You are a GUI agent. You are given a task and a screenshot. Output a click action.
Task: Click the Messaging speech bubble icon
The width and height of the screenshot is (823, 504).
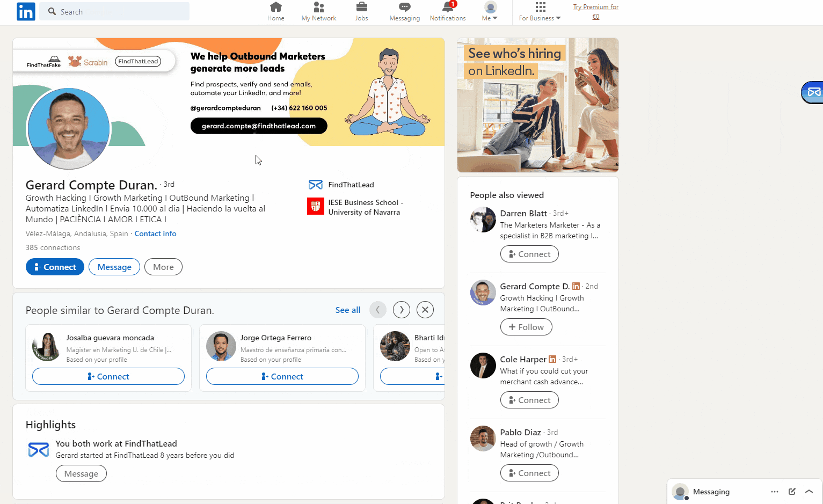click(x=404, y=8)
